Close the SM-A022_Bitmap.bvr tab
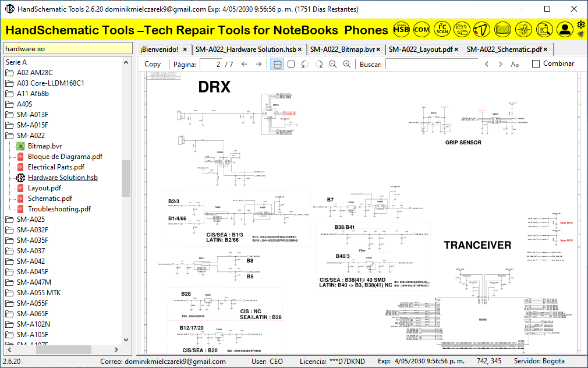588x368 pixels. click(x=378, y=49)
